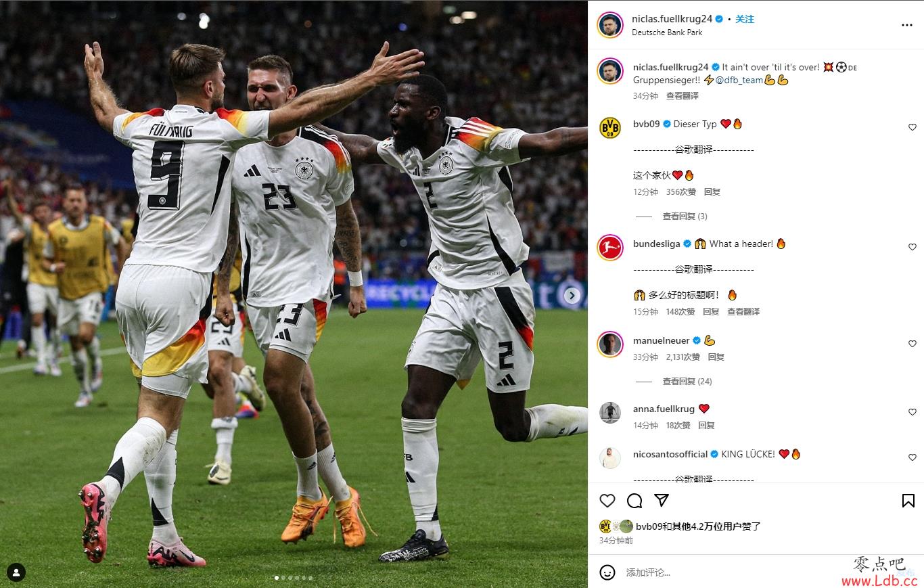This screenshot has width=924, height=588.
Task: Open bundesliga profile avatar
Action: 610,247
